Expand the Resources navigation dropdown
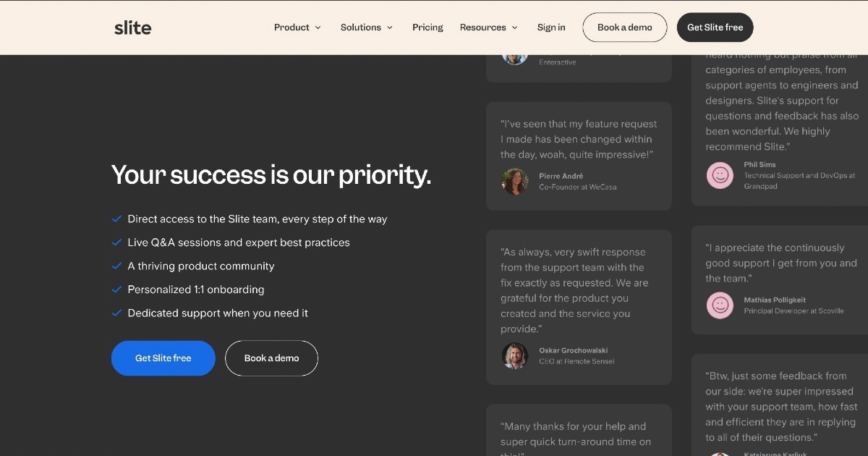This screenshot has height=456, width=868. pyautogui.click(x=489, y=28)
